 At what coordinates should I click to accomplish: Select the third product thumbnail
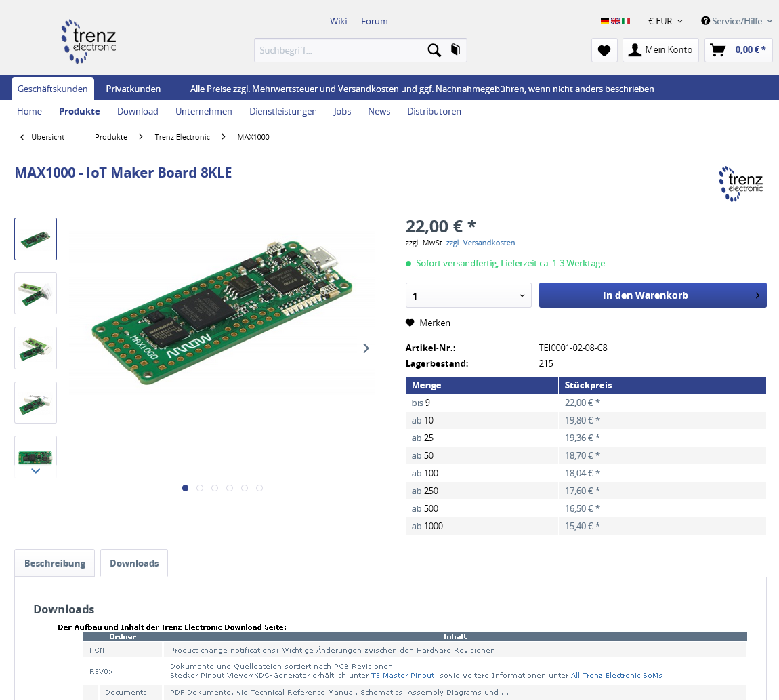tap(36, 348)
